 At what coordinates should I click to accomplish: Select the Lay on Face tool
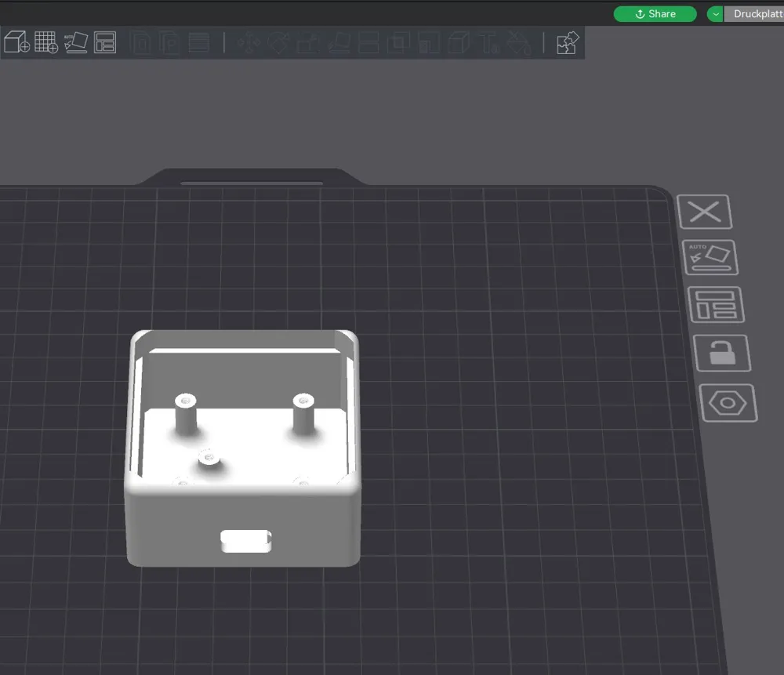(x=339, y=42)
